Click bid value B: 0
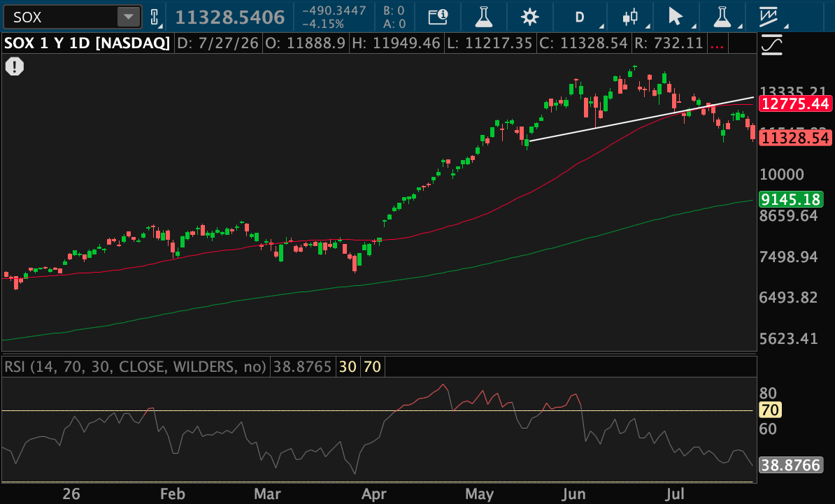This screenshot has height=504, width=835. [394, 10]
